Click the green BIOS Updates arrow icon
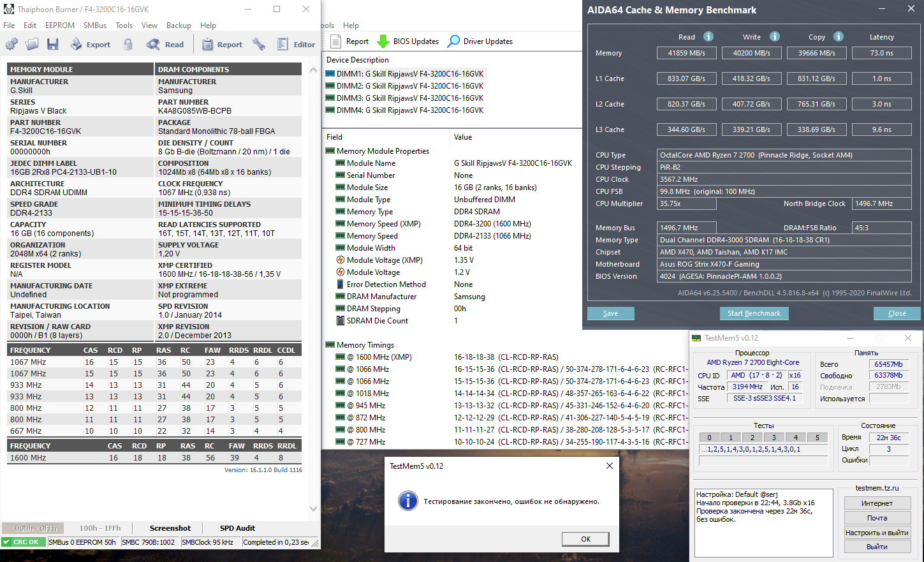 (383, 41)
